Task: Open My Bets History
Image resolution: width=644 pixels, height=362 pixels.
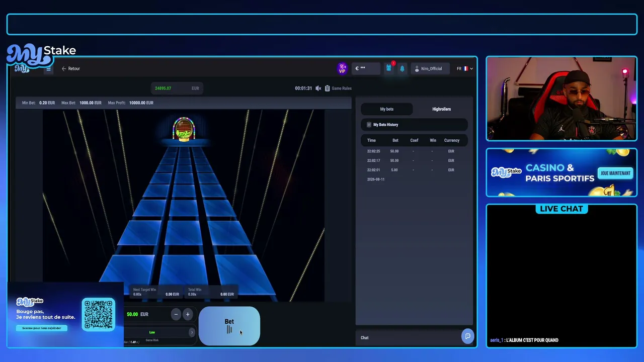Action: point(414,125)
